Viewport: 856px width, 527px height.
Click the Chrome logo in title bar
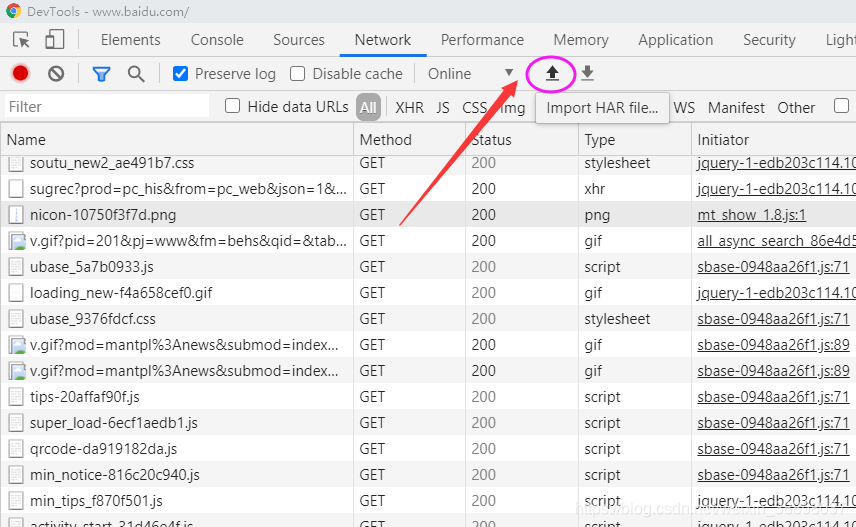click(x=14, y=11)
